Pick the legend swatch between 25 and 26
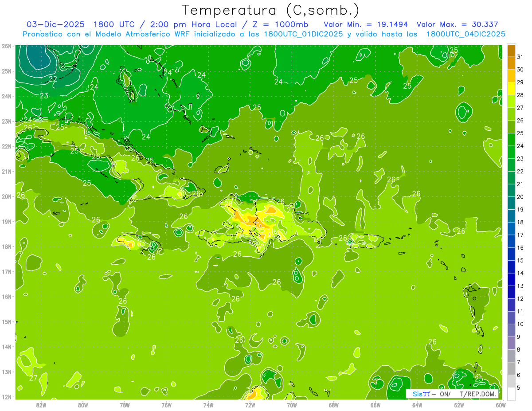 click(x=511, y=127)
